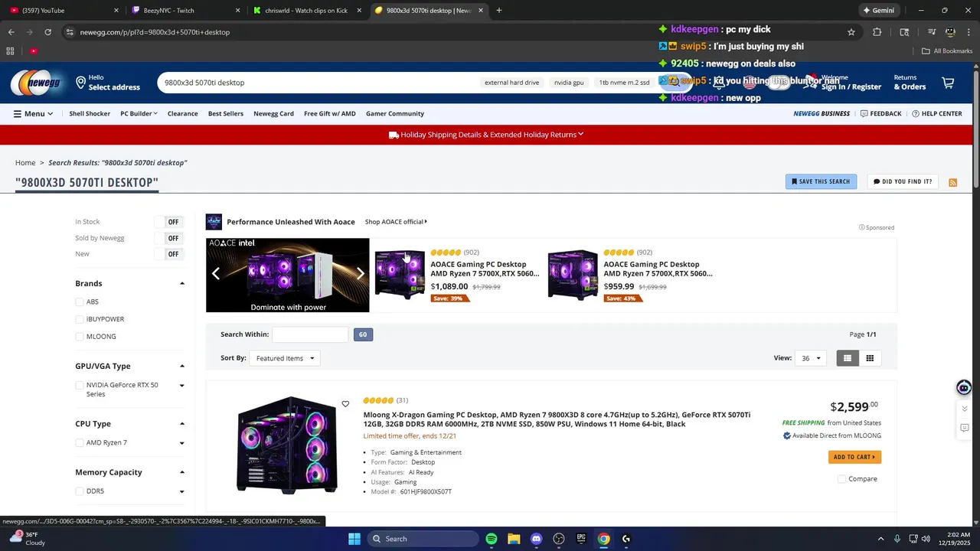This screenshot has width=980, height=551.
Task: Click the AOACE banner previous arrow
Action: pyautogui.click(x=216, y=274)
